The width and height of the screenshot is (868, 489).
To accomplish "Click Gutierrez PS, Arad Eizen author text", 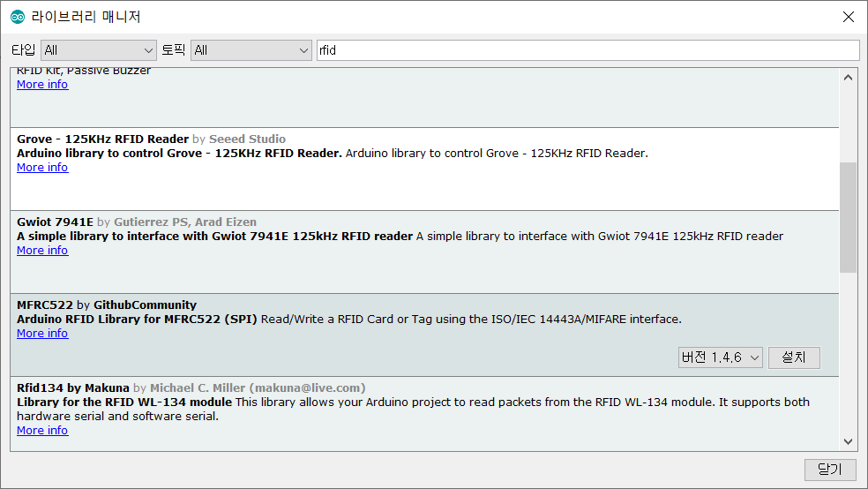I will coord(185,222).
